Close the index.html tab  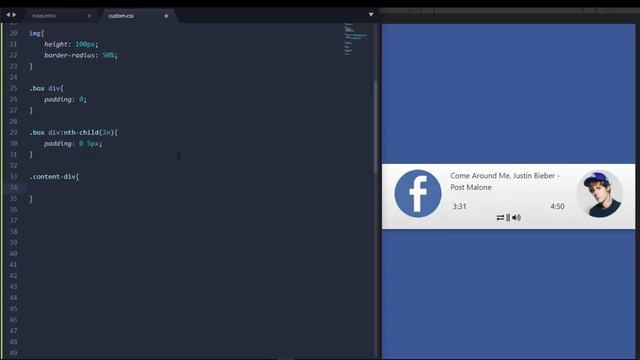click(x=89, y=16)
